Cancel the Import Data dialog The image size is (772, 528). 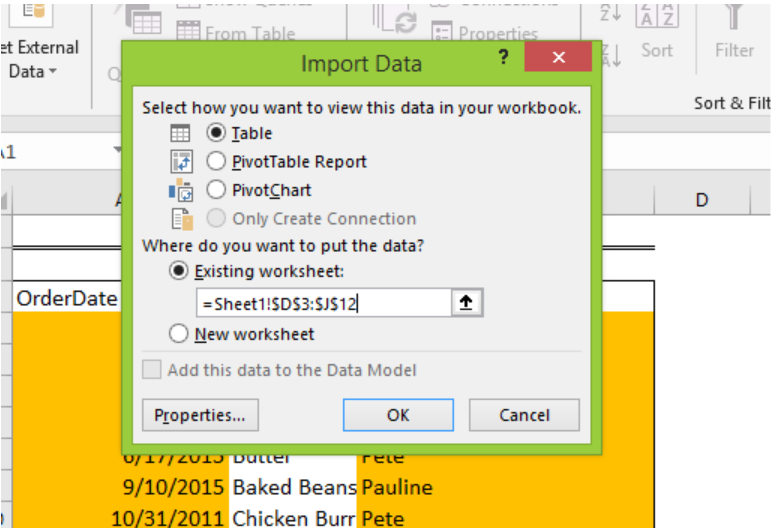coord(524,415)
